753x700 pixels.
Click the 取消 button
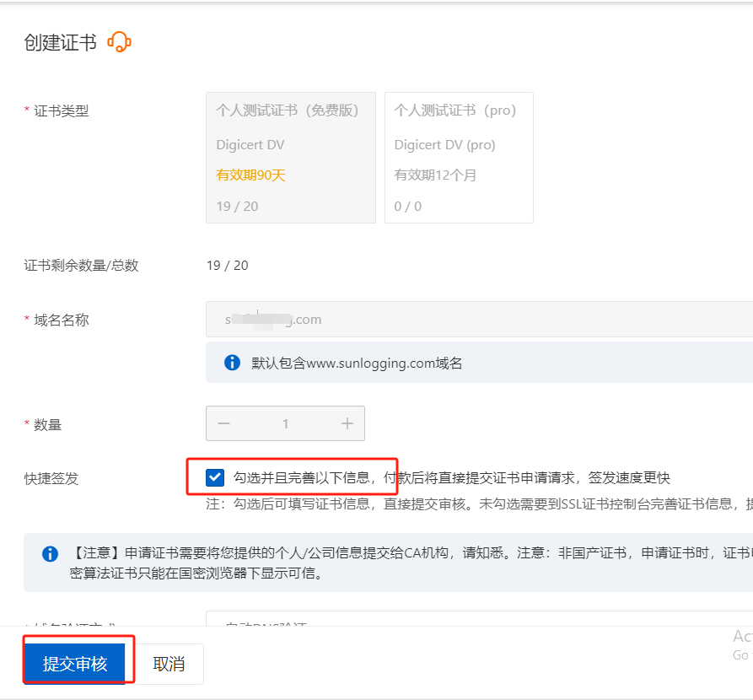(169, 664)
